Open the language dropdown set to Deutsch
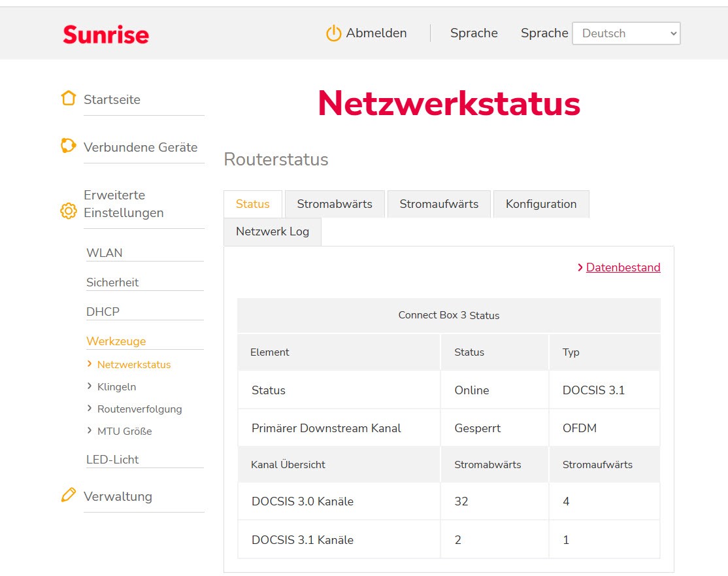 point(625,33)
